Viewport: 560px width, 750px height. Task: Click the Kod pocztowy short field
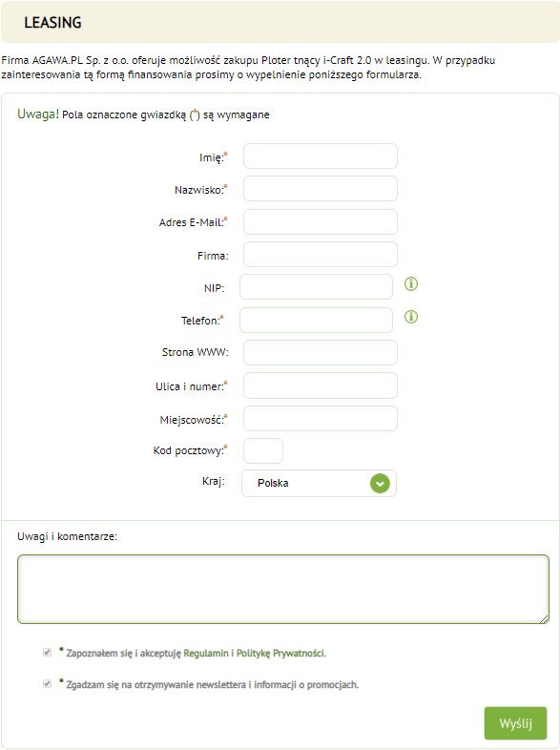(263, 451)
